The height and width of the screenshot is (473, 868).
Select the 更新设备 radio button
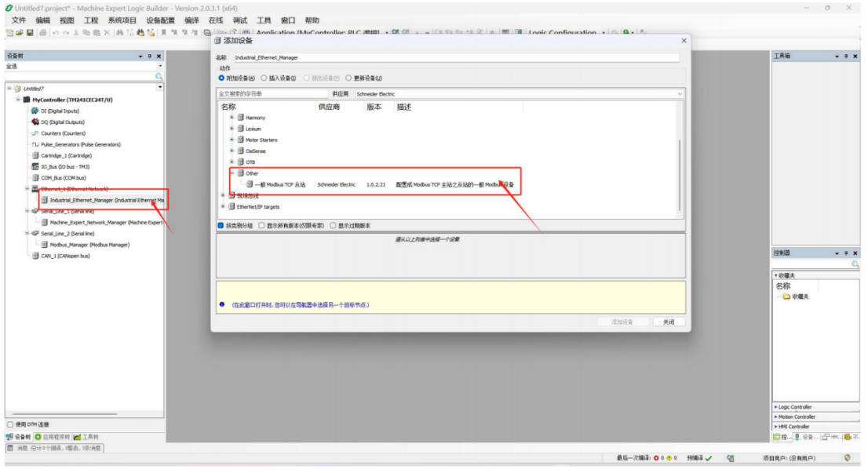[348, 78]
